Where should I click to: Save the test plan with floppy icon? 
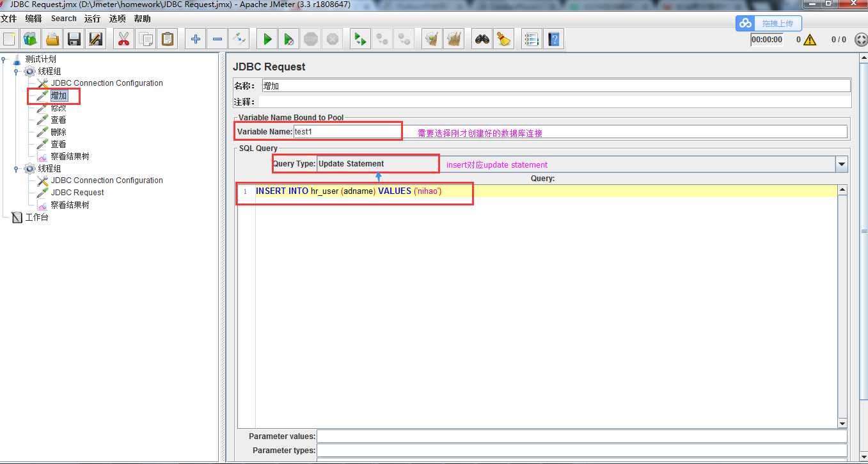(x=74, y=39)
